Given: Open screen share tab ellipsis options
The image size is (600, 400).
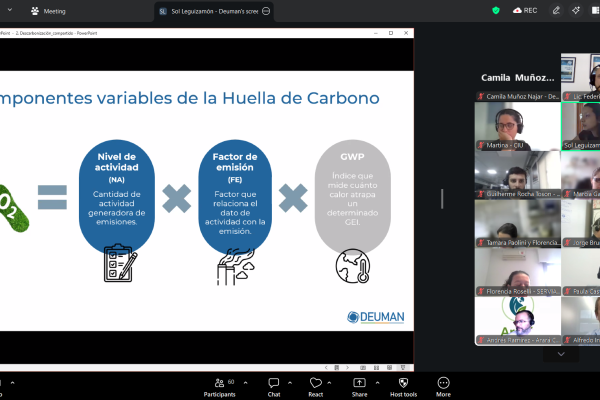Looking at the screenshot, I should coord(266,11).
